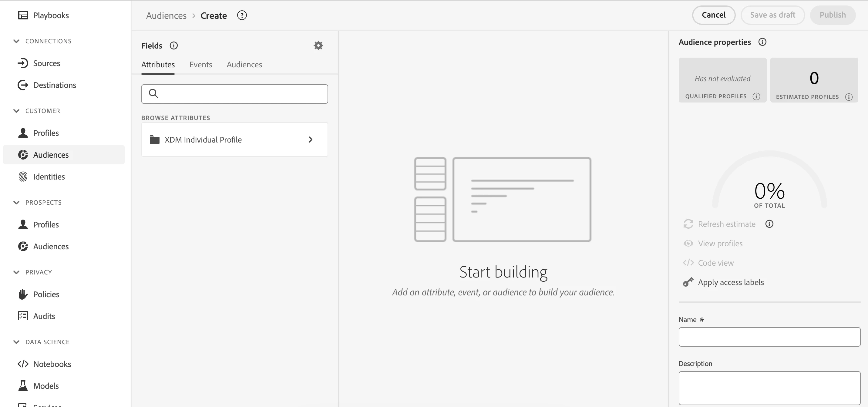Image resolution: width=868 pixels, height=407 pixels.
Task: Go to Audiences breadcrumb link
Action: click(x=166, y=15)
